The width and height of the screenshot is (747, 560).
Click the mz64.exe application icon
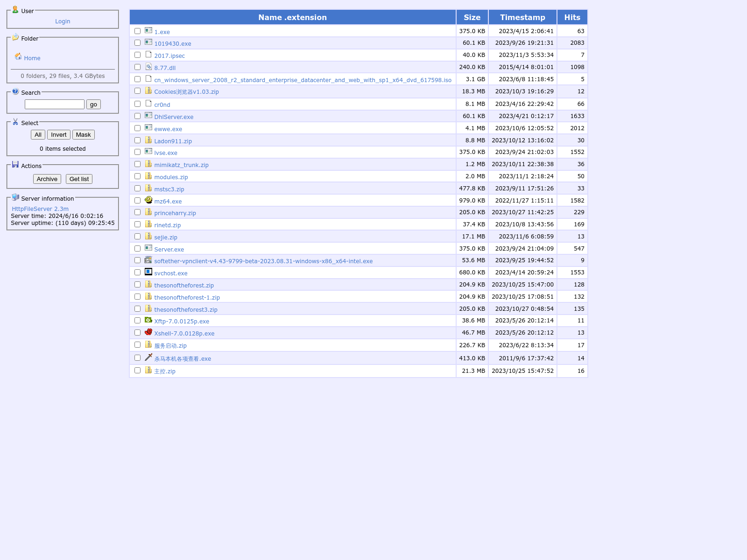[148, 200]
